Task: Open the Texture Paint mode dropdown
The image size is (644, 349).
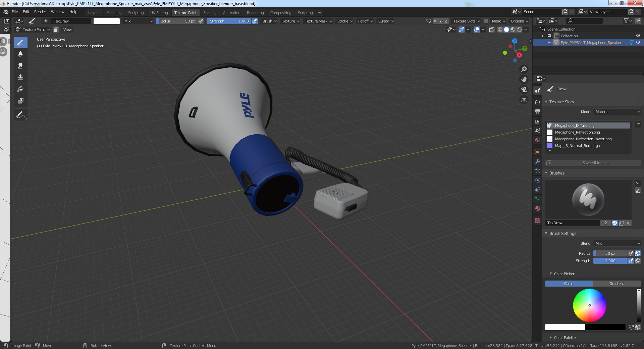Action: click(33, 30)
